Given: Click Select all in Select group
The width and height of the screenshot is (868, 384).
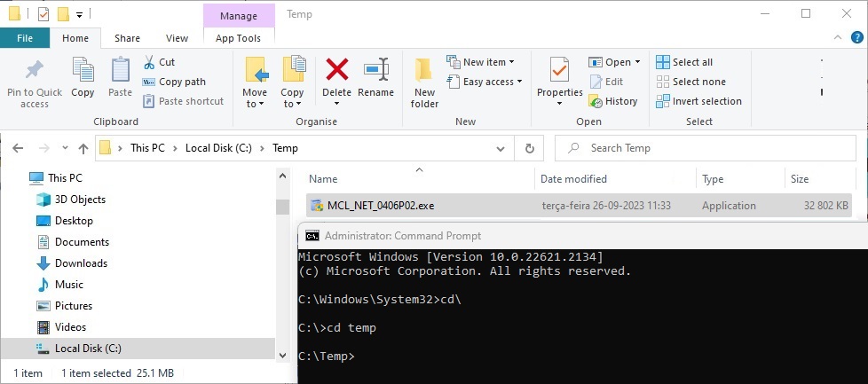Looking at the screenshot, I should pos(685,62).
